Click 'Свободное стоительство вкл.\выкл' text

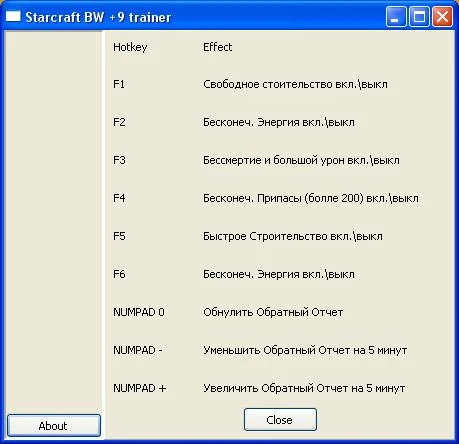(x=295, y=84)
